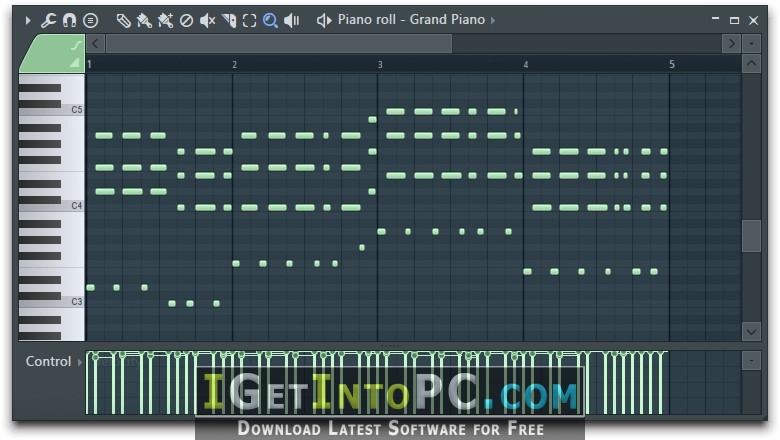780x440 pixels.
Task: Click the speaker icon before Piano roll title
Action: click(x=324, y=20)
